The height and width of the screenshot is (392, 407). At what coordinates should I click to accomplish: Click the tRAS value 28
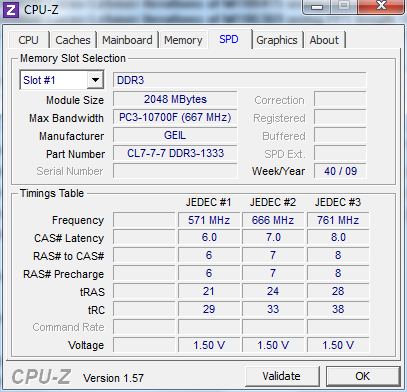tap(338, 291)
